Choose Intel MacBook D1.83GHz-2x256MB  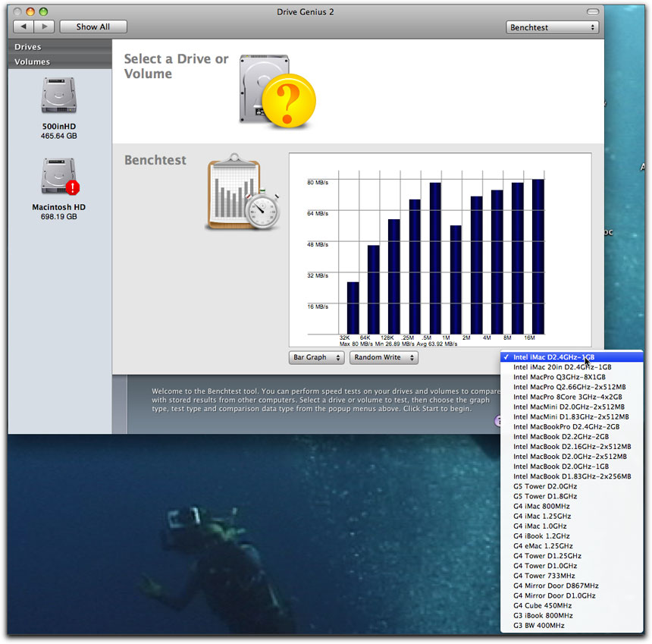(572, 476)
